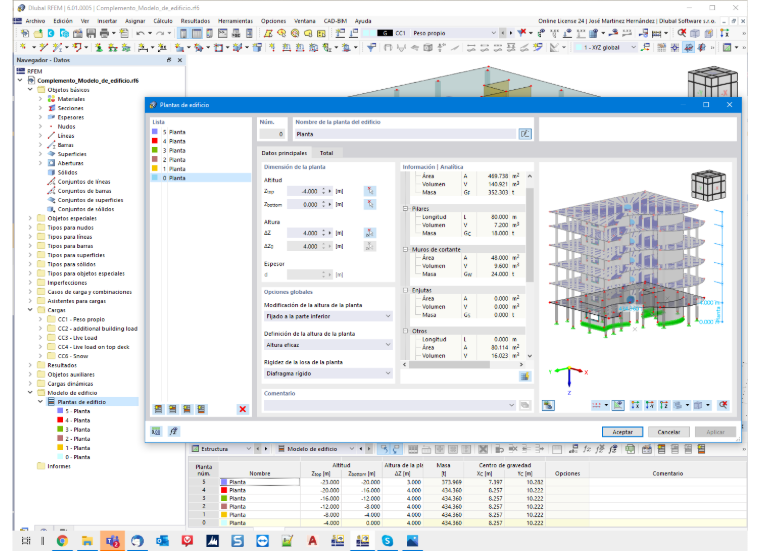
Task: Toggle numbering display icon in preview toolbar
Action: click(x=597, y=405)
